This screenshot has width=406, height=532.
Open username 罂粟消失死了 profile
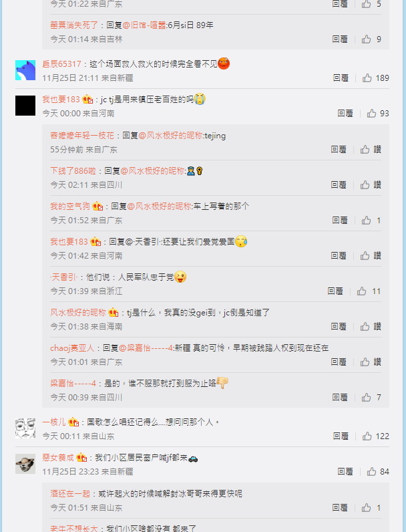pos(74,25)
